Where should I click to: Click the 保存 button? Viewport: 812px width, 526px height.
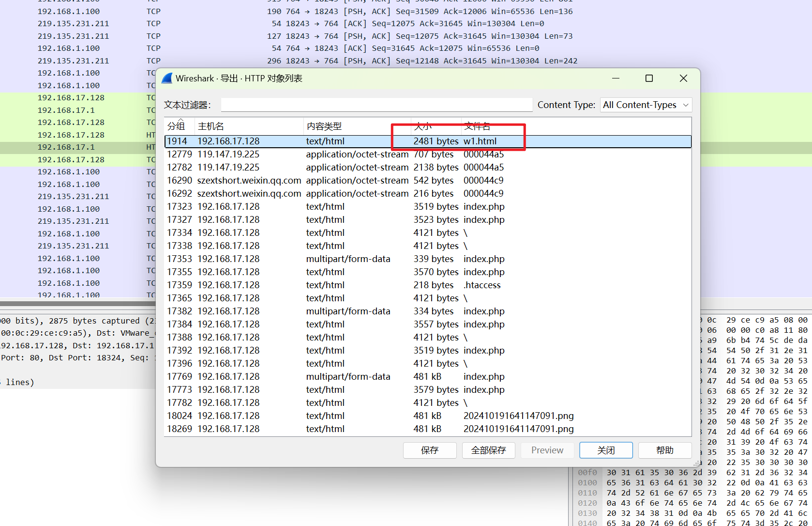coord(429,450)
